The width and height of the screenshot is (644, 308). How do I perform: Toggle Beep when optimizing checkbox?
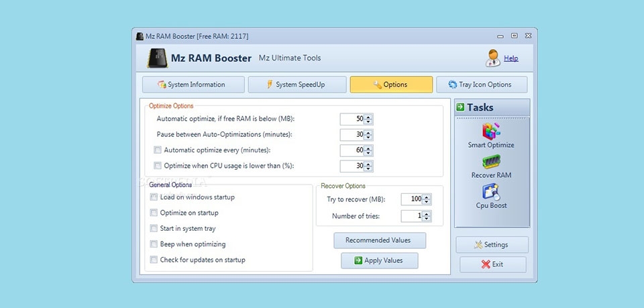point(154,244)
